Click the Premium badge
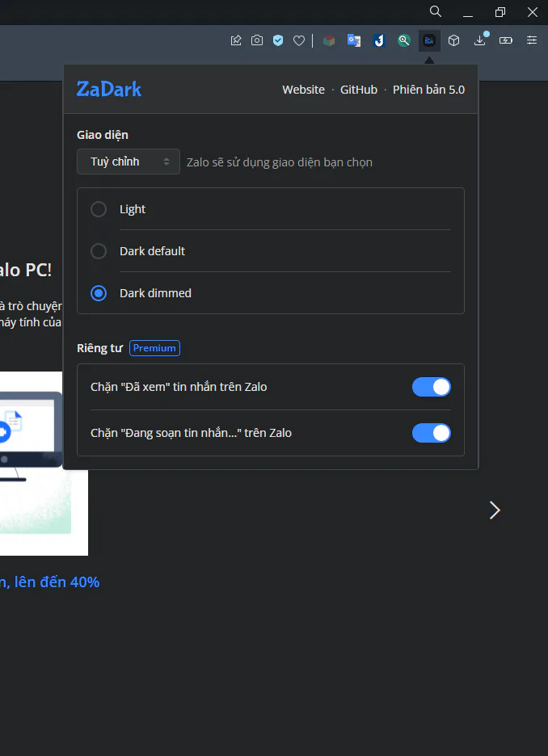The width and height of the screenshot is (548, 756). point(155,348)
